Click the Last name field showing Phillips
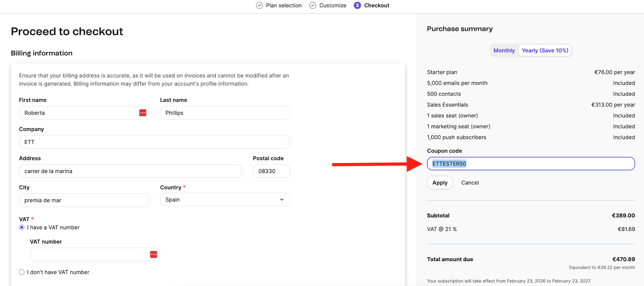 point(225,113)
